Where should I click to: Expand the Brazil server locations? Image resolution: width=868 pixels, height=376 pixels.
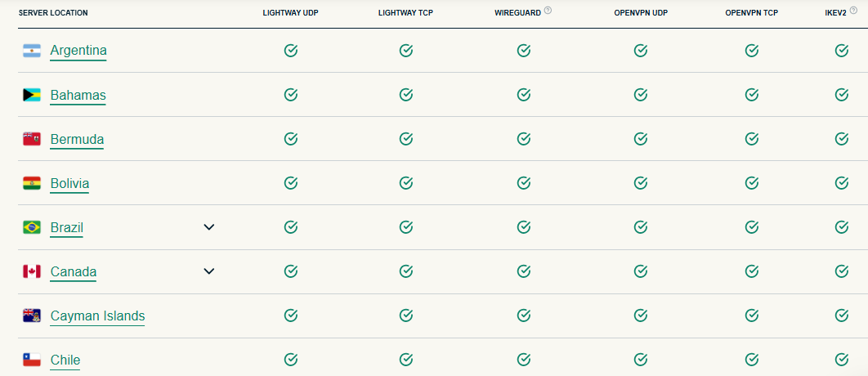point(209,227)
